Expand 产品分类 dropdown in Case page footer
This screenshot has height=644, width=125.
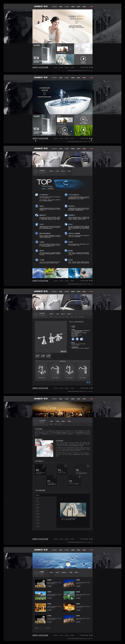pyautogui.click(x=35, y=635)
